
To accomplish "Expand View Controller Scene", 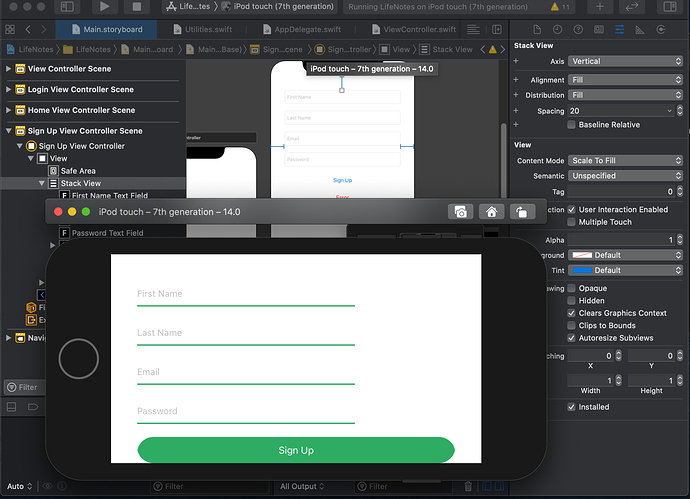I will coord(8,69).
